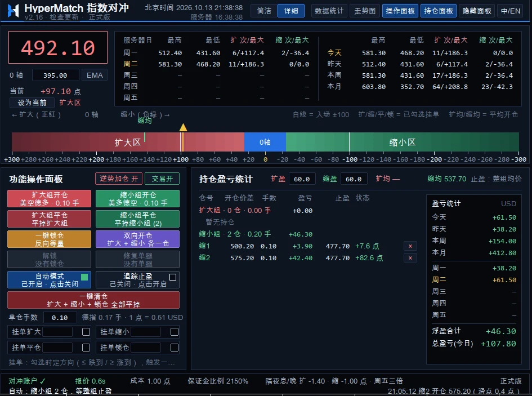
Task: Check the 挂单缩小 checkbox
Action: 175,332
